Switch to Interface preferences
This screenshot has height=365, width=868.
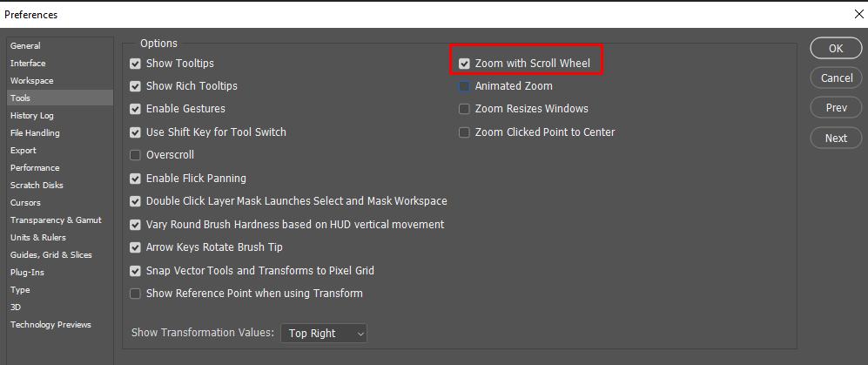[x=28, y=63]
